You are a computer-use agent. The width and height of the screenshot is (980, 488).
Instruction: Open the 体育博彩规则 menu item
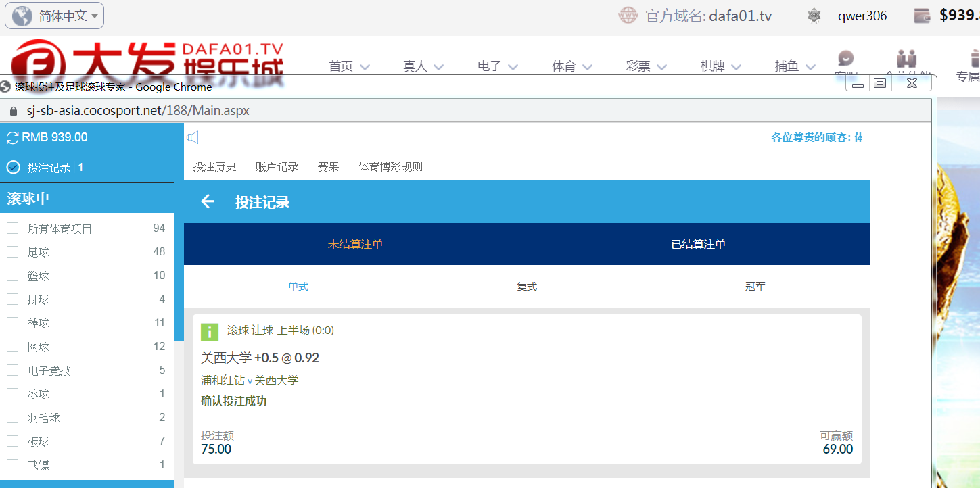[390, 166]
